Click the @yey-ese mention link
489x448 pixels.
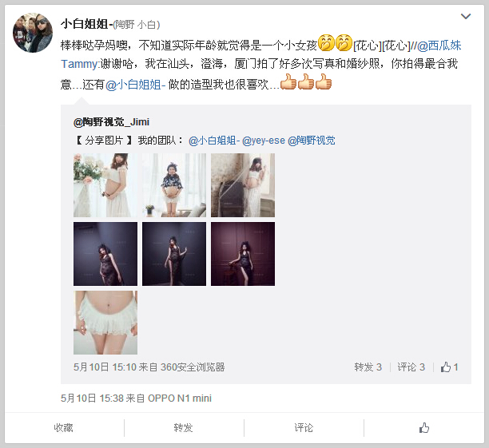click(x=264, y=141)
